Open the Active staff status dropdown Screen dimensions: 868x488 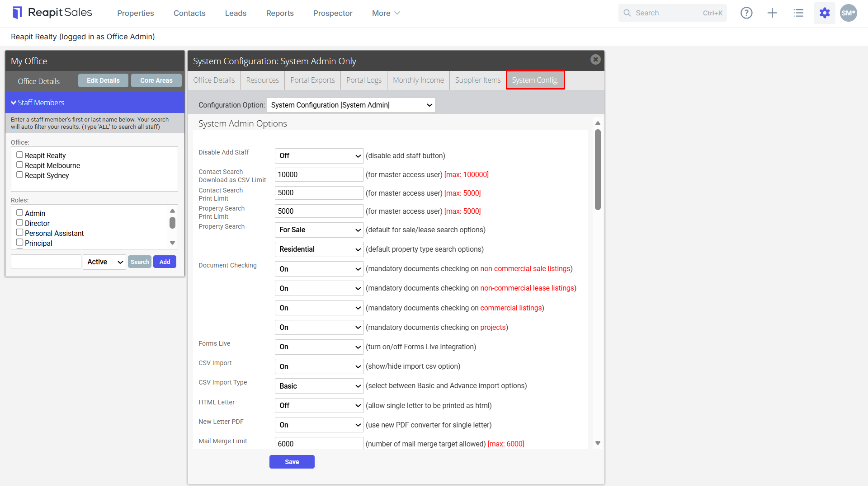click(x=104, y=262)
